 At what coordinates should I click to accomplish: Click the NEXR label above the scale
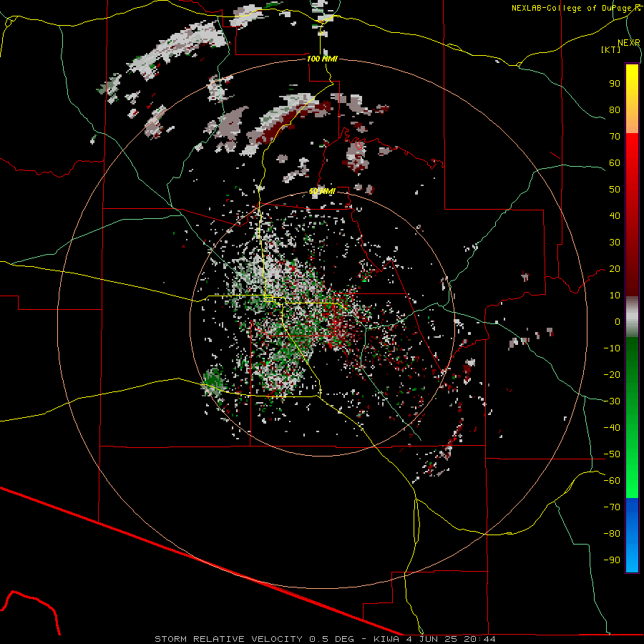pyautogui.click(x=629, y=43)
